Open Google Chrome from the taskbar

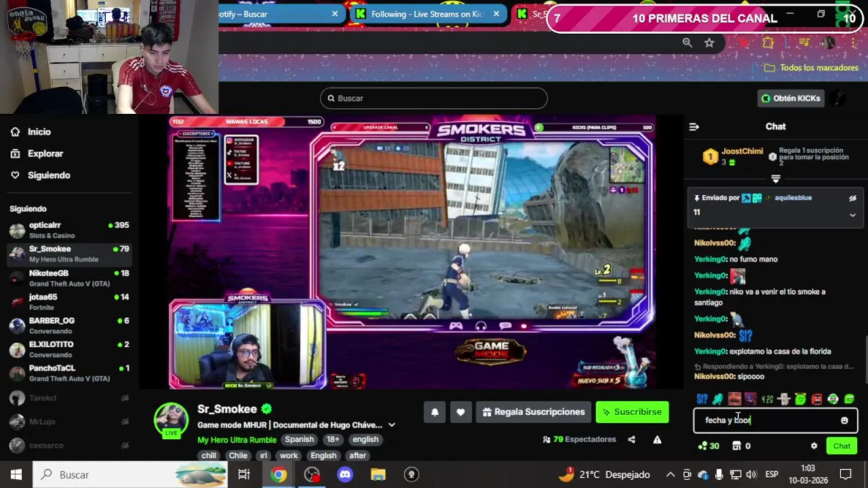pyautogui.click(x=279, y=474)
